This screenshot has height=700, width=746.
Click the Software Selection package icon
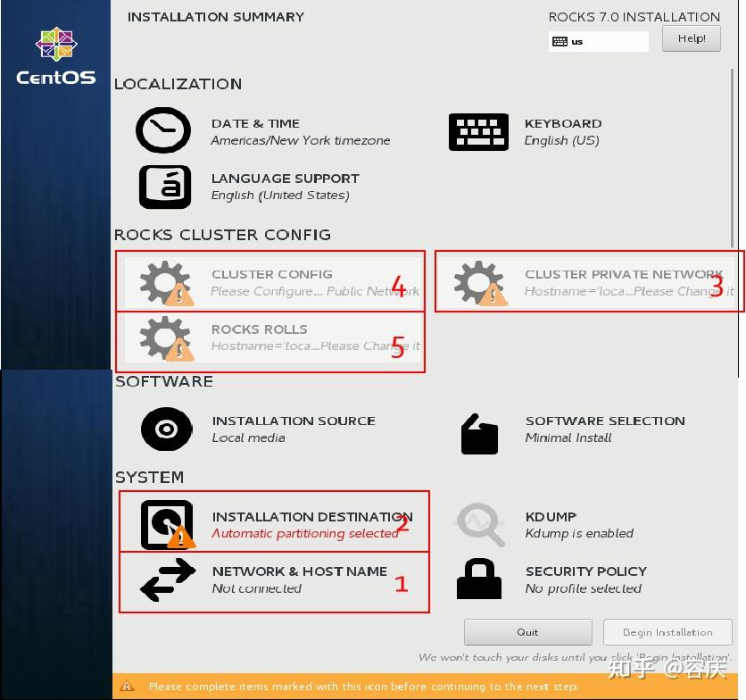click(x=479, y=434)
